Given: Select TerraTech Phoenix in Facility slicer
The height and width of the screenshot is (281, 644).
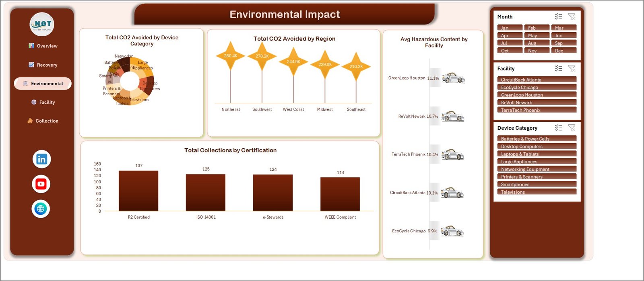Looking at the screenshot, I should click(x=537, y=110).
